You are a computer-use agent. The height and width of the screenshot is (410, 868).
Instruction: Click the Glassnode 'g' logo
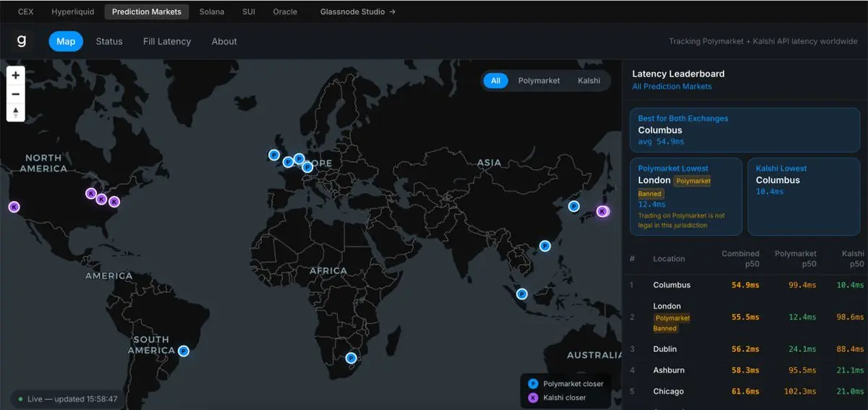[x=22, y=40]
